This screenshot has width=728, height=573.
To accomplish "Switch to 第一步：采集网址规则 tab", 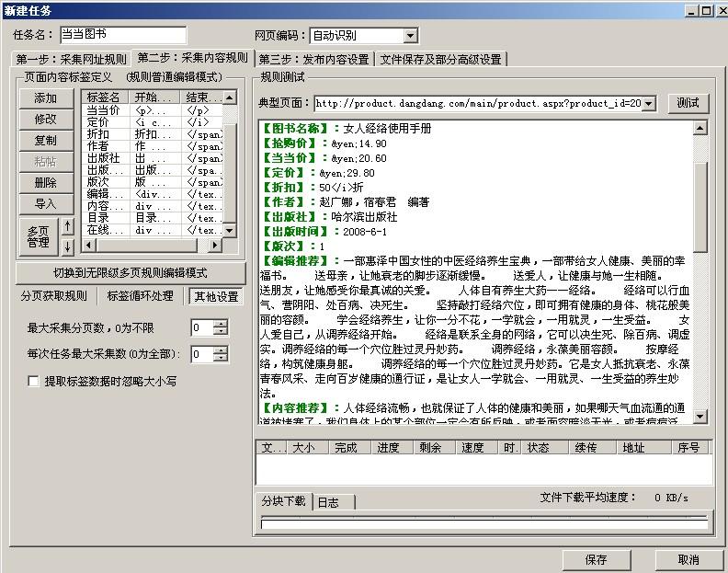I will pos(71,59).
